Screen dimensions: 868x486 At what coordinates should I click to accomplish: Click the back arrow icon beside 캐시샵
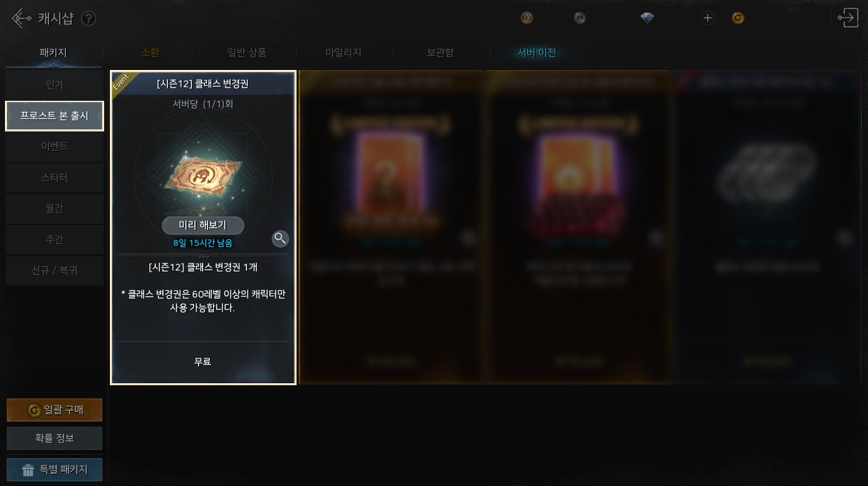pos(21,18)
